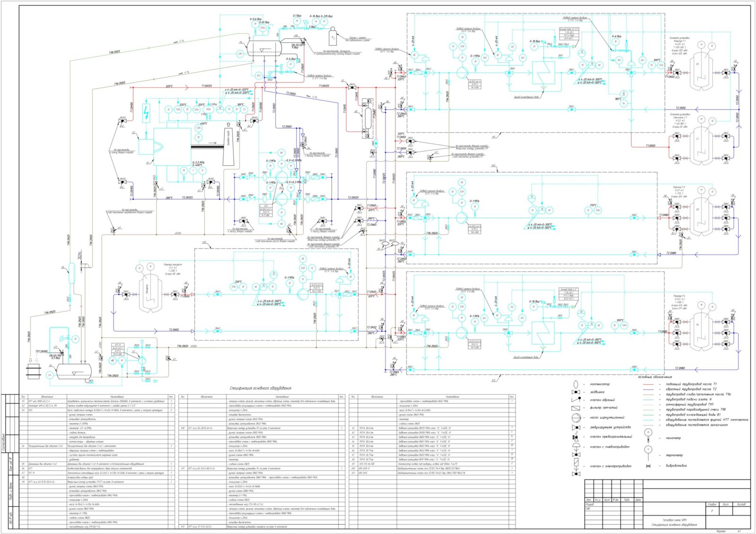This screenshot has width=756, height=534.
Task: Click the A1 position cell in the specification
Action: tap(353, 428)
